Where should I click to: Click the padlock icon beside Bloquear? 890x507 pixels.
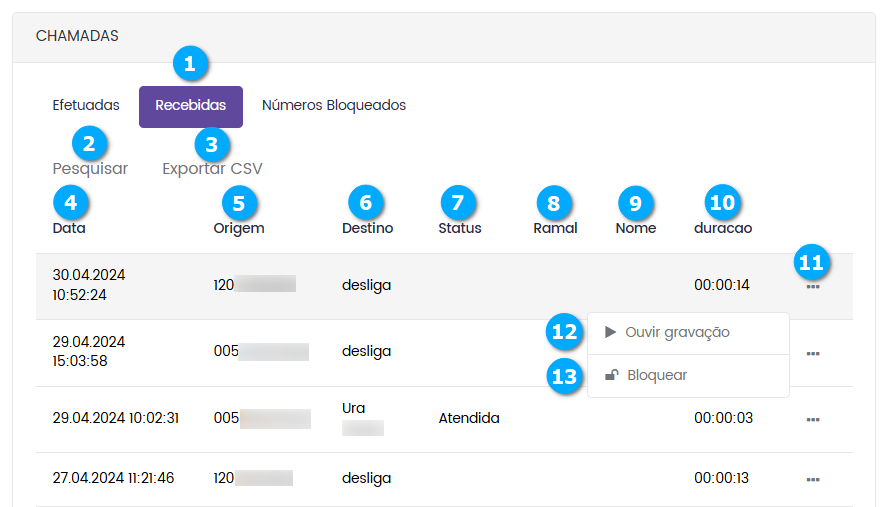click(x=611, y=375)
